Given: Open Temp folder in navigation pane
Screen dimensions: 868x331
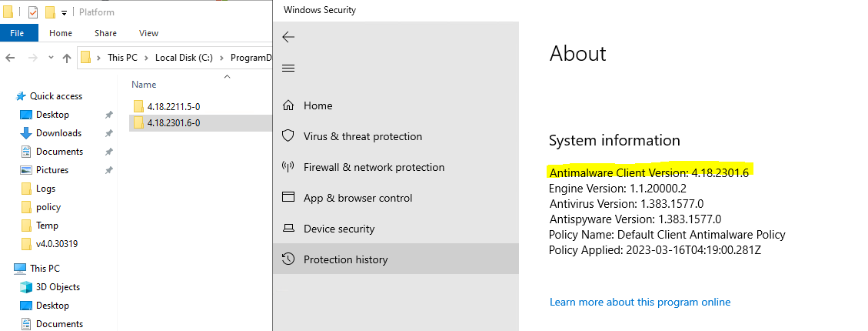Looking at the screenshot, I should point(47,226).
